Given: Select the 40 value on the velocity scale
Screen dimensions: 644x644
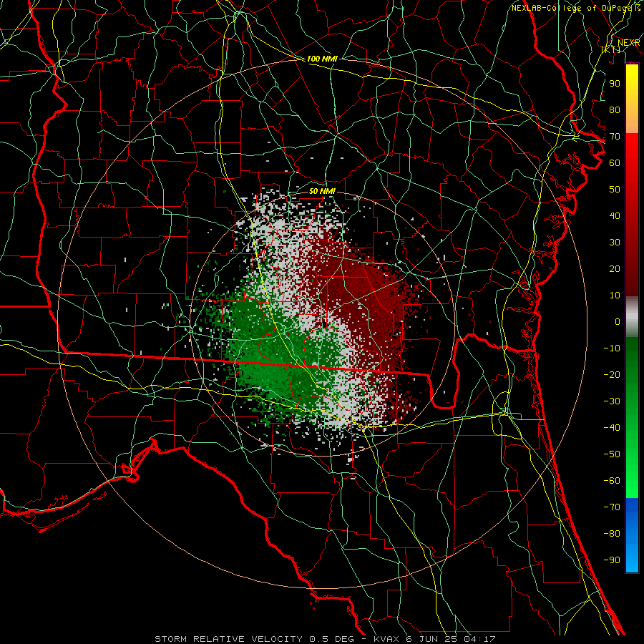Looking at the screenshot, I should pos(615,215).
